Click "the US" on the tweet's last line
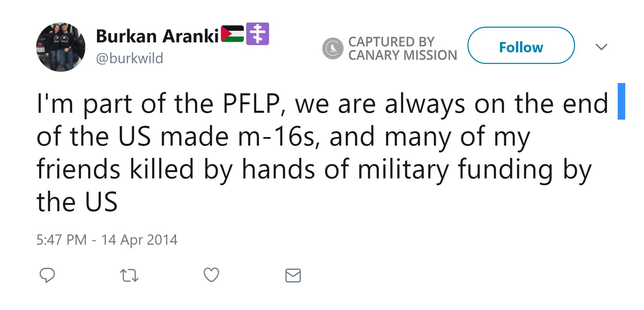Image resolution: width=644 pixels, height=310 pixels. point(77,202)
